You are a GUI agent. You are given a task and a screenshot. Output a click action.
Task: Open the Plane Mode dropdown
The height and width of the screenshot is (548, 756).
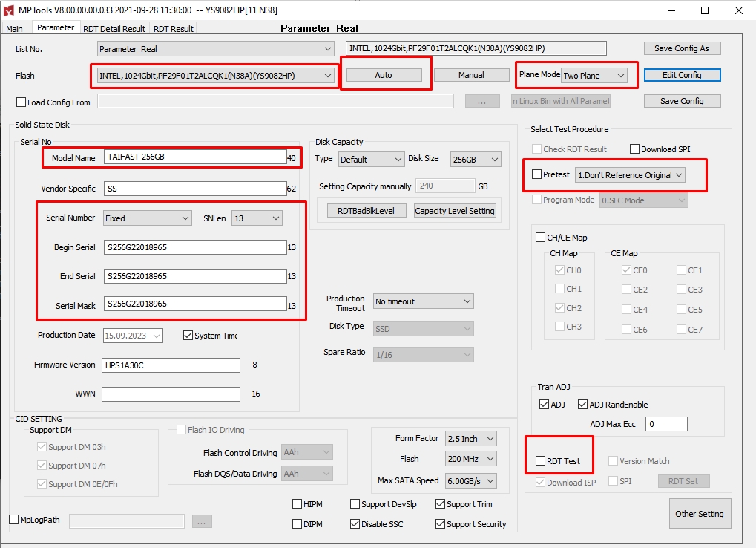coord(594,75)
